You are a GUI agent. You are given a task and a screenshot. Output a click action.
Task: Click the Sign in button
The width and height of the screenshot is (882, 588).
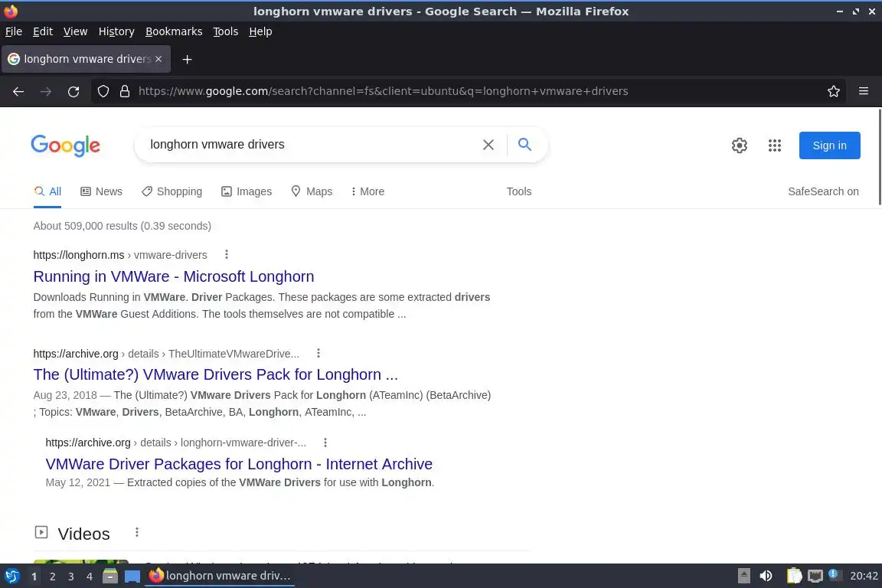point(829,145)
